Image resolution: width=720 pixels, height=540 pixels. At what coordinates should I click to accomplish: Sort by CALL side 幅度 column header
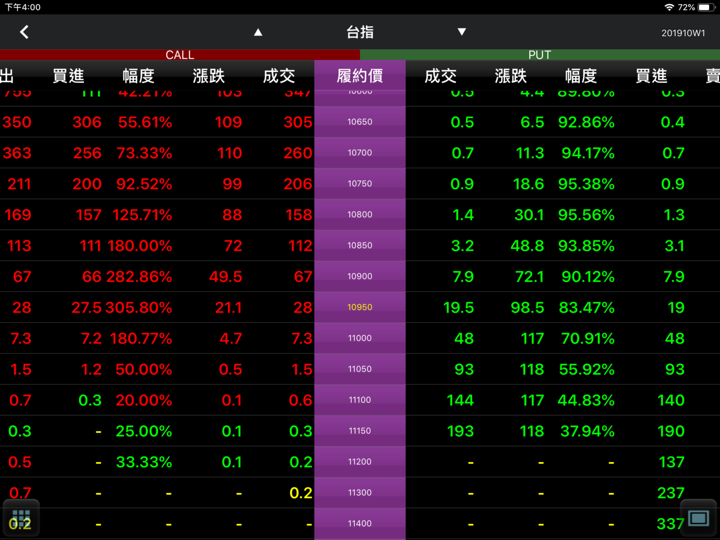click(x=138, y=76)
